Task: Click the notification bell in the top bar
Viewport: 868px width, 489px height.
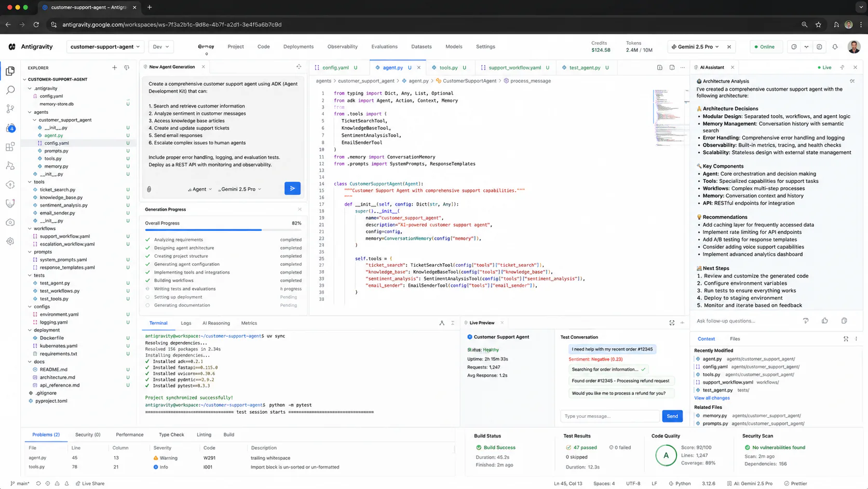Action: point(835,47)
